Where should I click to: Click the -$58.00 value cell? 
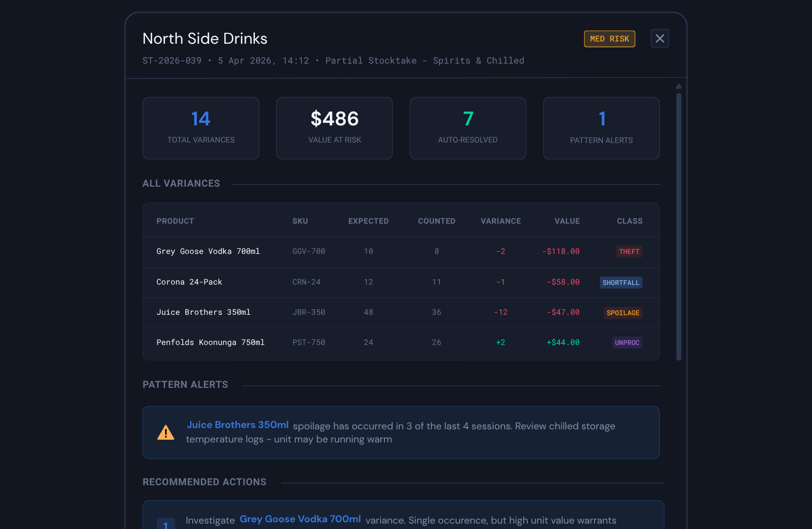coord(563,282)
